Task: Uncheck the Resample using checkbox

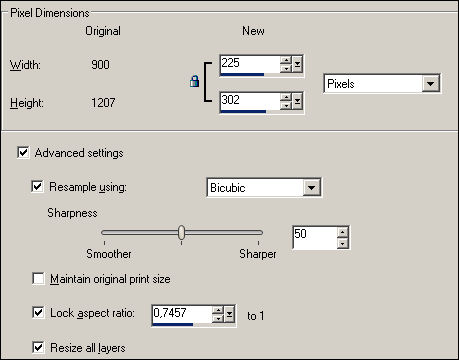Action: (37, 186)
